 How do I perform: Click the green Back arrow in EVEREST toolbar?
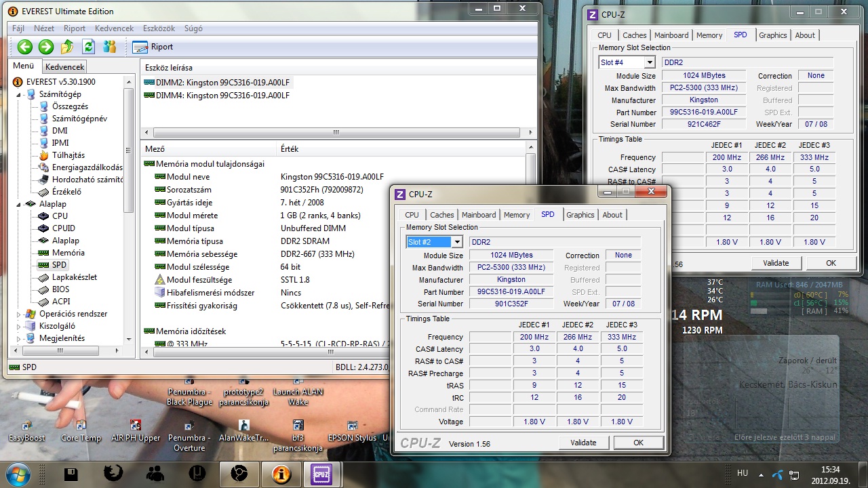point(25,47)
